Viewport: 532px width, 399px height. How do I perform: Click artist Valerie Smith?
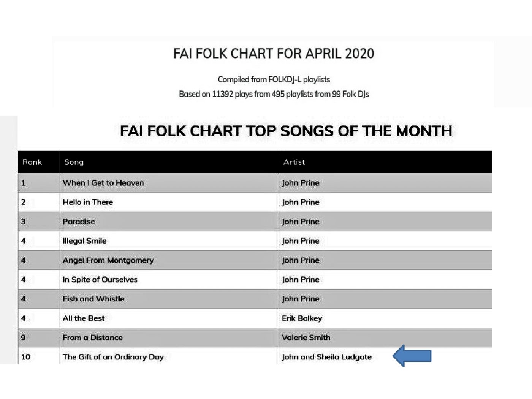click(306, 337)
